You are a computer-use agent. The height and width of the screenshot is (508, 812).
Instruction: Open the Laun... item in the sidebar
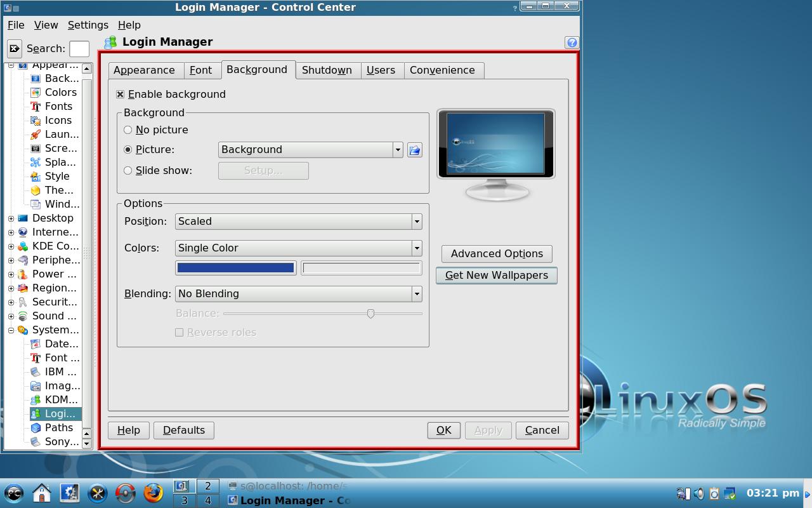(x=55, y=134)
